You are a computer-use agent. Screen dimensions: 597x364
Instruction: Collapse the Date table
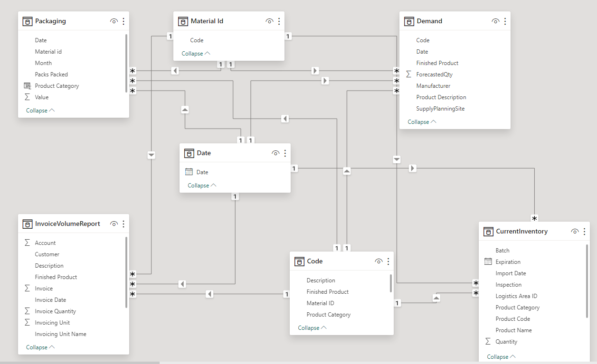202,186
